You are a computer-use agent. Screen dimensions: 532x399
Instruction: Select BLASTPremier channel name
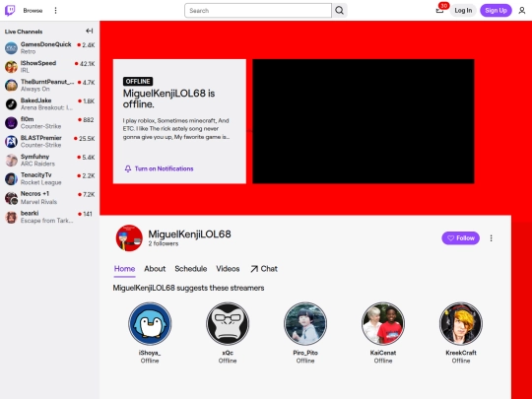(x=41, y=138)
